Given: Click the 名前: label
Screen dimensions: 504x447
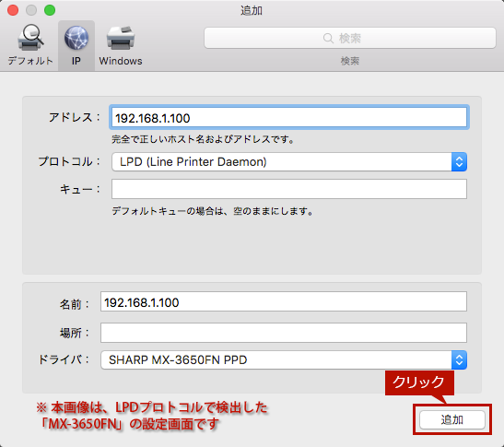Looking at the screenshot, I should 75,304.
